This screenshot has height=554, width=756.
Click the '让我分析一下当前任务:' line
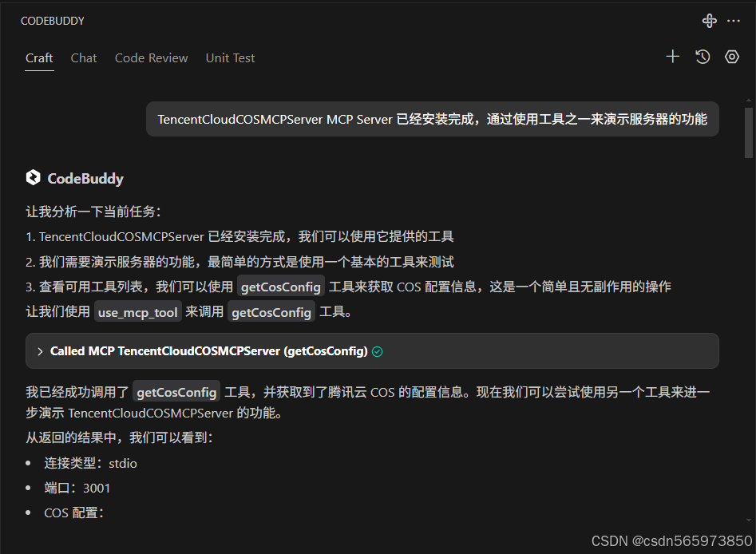(x=93, y=212)
